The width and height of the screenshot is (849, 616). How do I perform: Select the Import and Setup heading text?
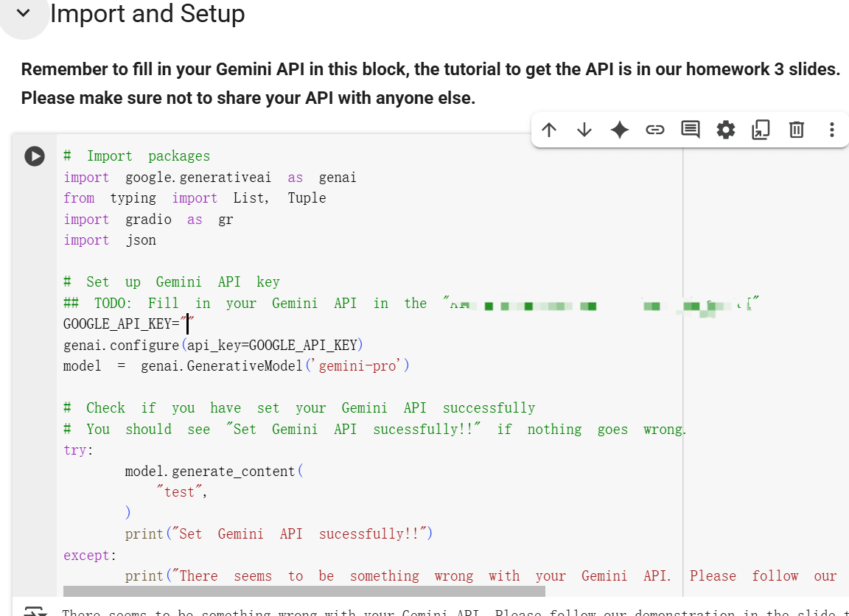point(147,13)
